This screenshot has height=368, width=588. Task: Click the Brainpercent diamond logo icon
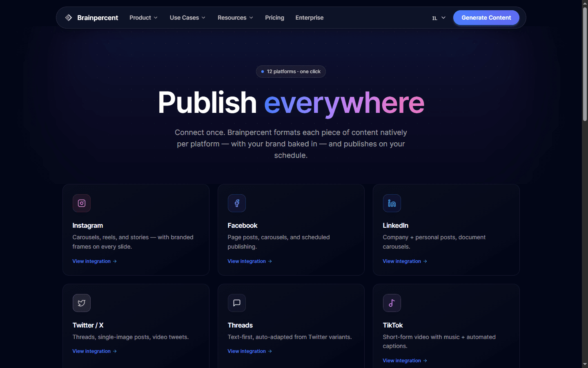tap(69, 18)
